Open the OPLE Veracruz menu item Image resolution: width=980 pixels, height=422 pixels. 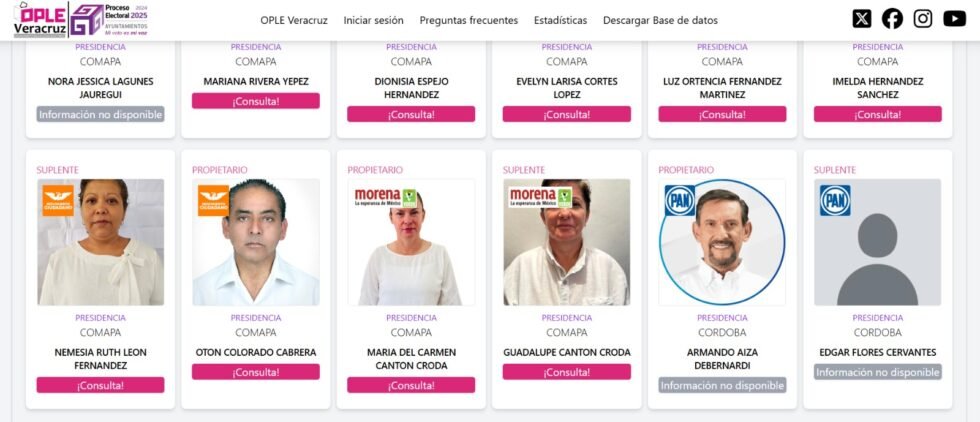[x=294, y=20]
